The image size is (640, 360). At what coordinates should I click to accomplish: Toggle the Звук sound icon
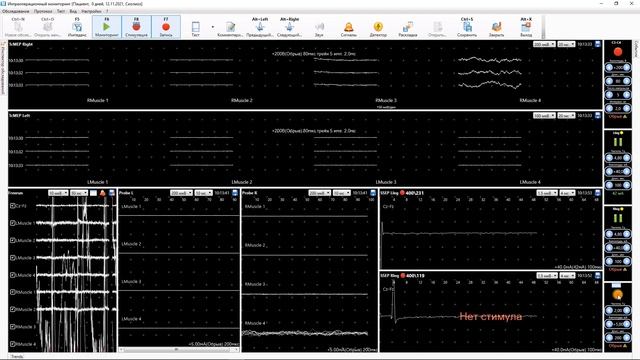(x=319, y=27)
